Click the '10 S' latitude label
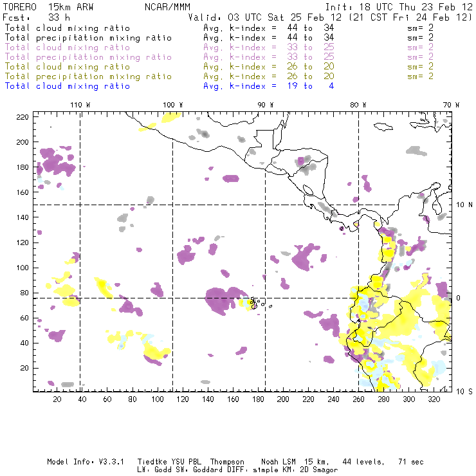 (464, 392)
